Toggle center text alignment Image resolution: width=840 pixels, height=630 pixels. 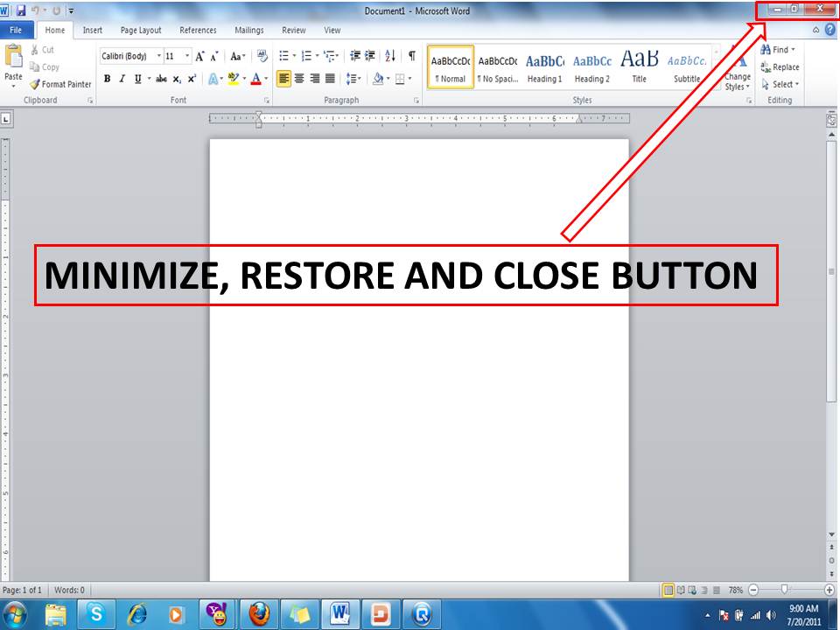coord(301,77)
